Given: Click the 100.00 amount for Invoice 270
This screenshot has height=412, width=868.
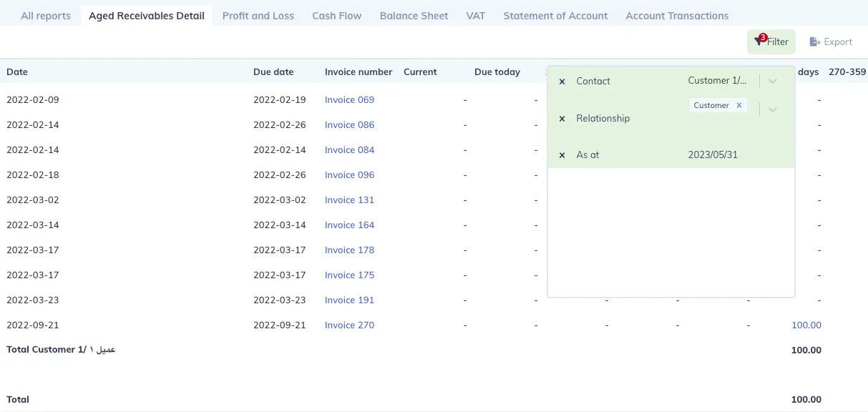Looking at the screenshot, I should [x=806, y=325].
